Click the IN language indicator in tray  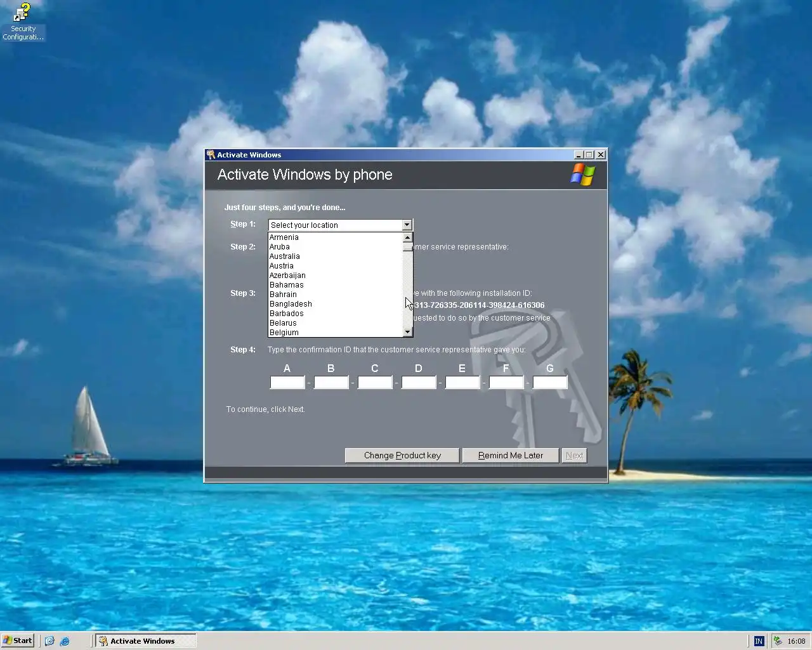759,641
